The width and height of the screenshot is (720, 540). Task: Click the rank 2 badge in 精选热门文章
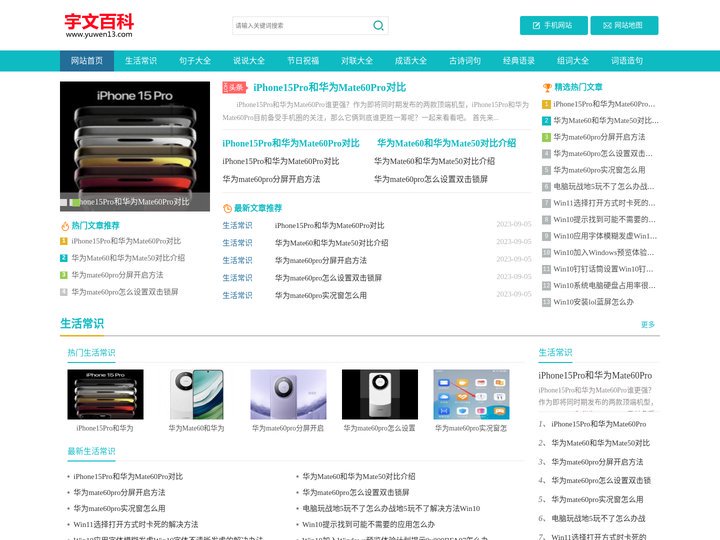click(x=546, y=121)
